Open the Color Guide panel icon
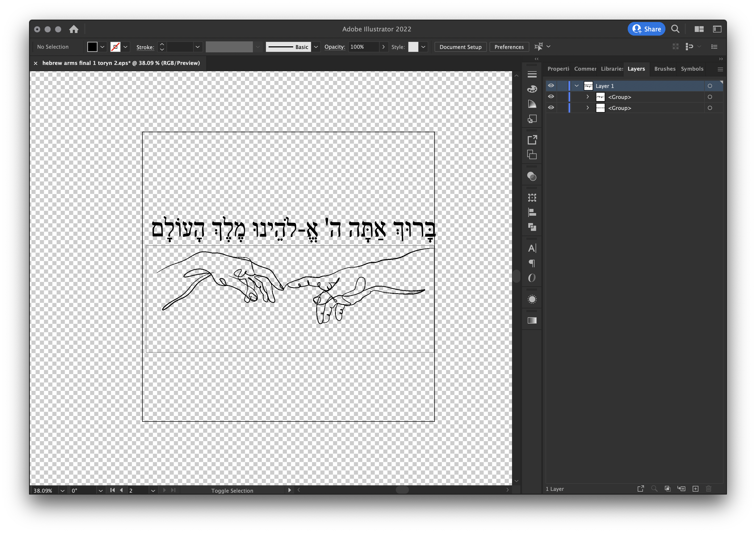Screen dimensions: 756x533 click(532, 104)
